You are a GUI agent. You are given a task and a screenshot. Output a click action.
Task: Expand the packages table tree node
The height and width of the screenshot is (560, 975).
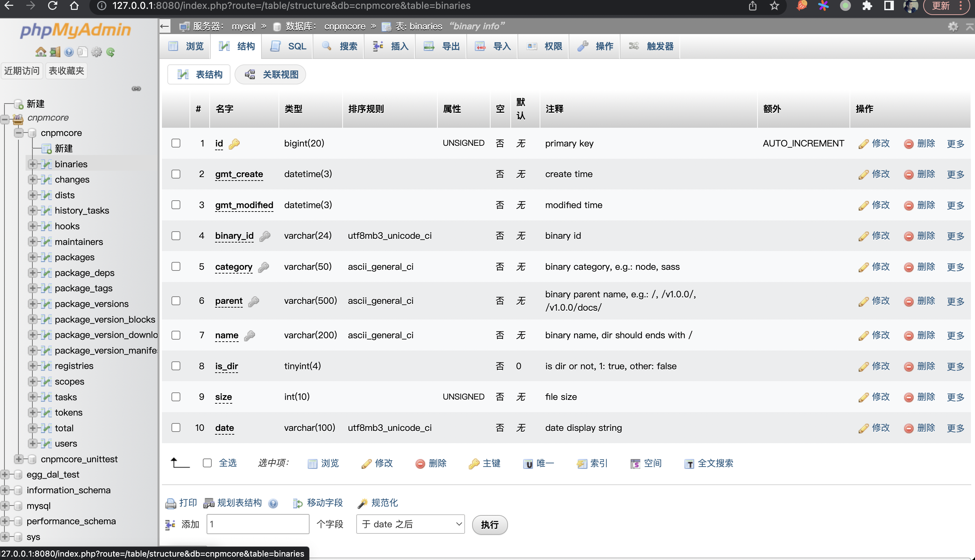click(33, 257)
